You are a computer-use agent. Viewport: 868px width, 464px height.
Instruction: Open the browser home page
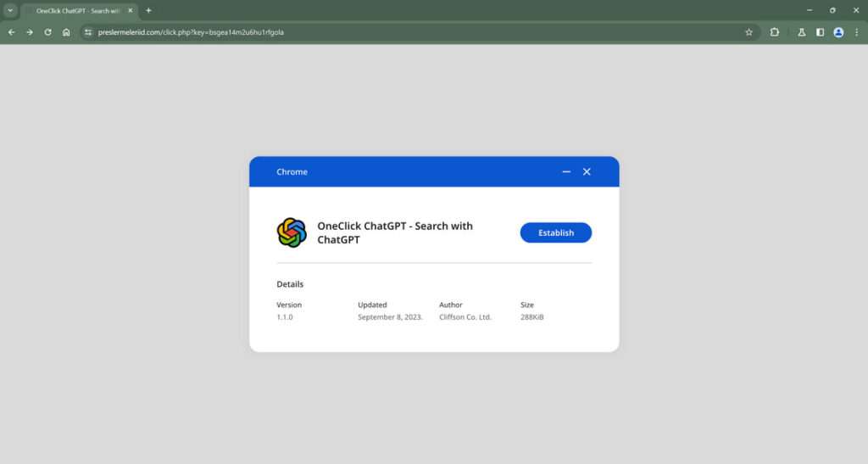coord(66,32)
